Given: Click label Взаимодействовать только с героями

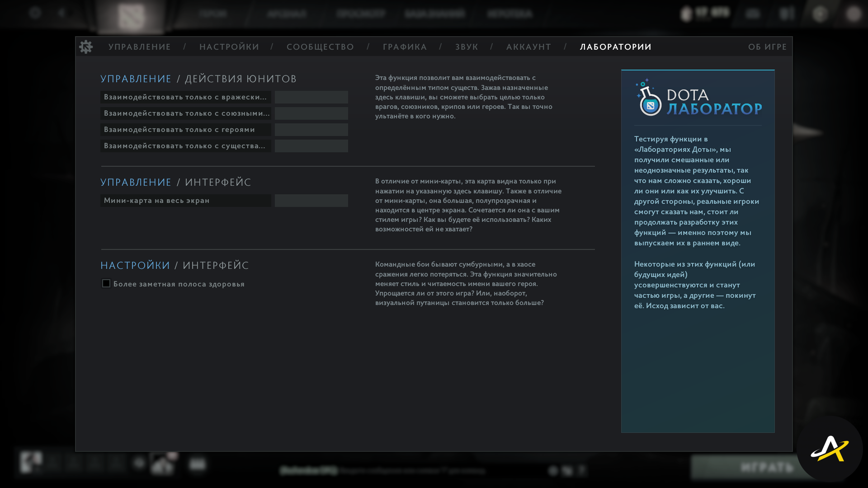Looking at the screenshot, I should [186, 130].
